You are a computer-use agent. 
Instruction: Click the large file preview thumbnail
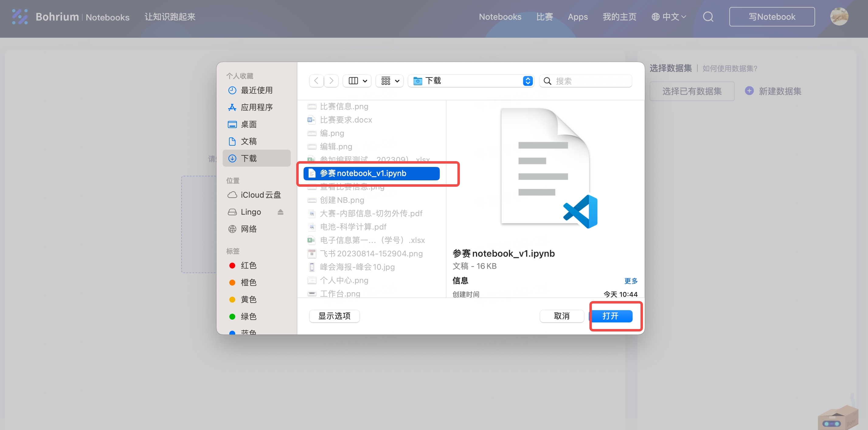(x=549, y=168)
